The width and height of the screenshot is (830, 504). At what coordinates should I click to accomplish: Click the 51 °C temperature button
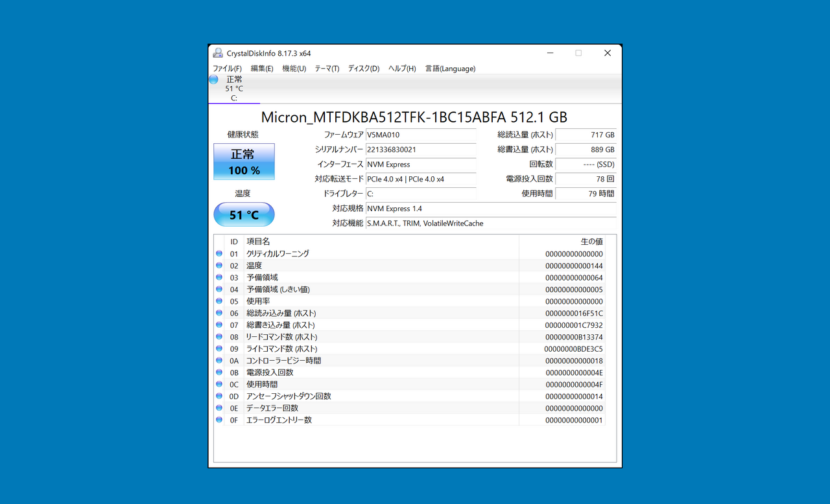tap(244, 214)
